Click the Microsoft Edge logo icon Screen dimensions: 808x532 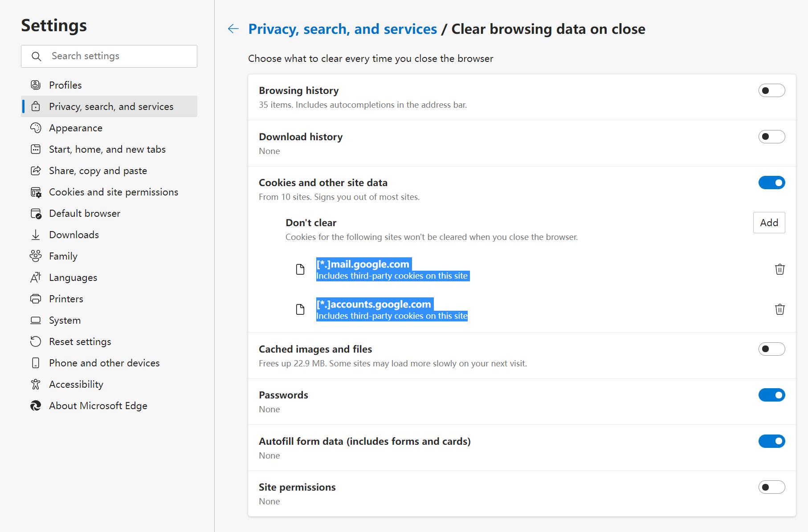click(x=36, y=406)
